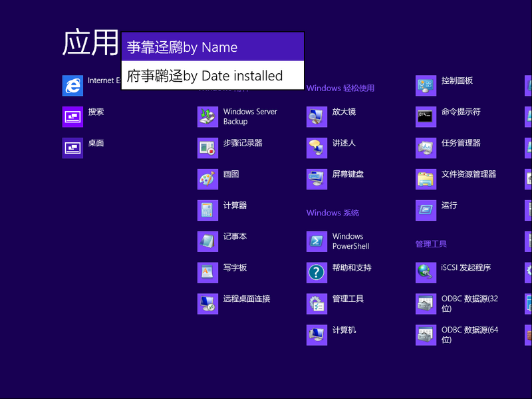Open 屏幕键盘 on-screen keyboard icon
This screenshot has width=532, height=399.
point(317,179)
